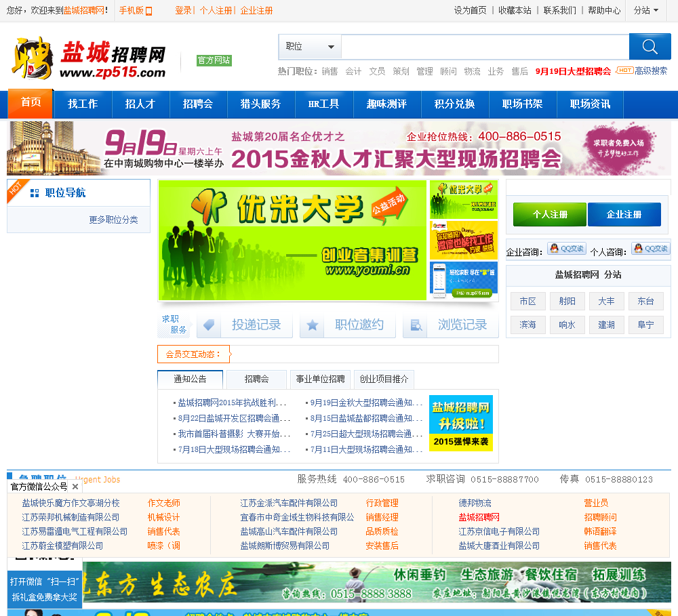The width and height of the screenshot is (678, 616).
Task: Switch to the 创业项目推介 tab
Action: tap(384, 379)
